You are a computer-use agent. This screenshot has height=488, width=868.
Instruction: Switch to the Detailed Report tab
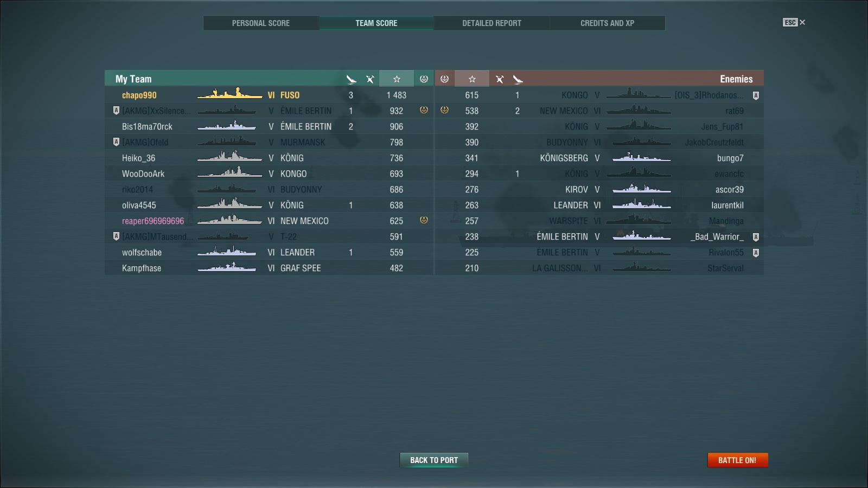(492, 23)
